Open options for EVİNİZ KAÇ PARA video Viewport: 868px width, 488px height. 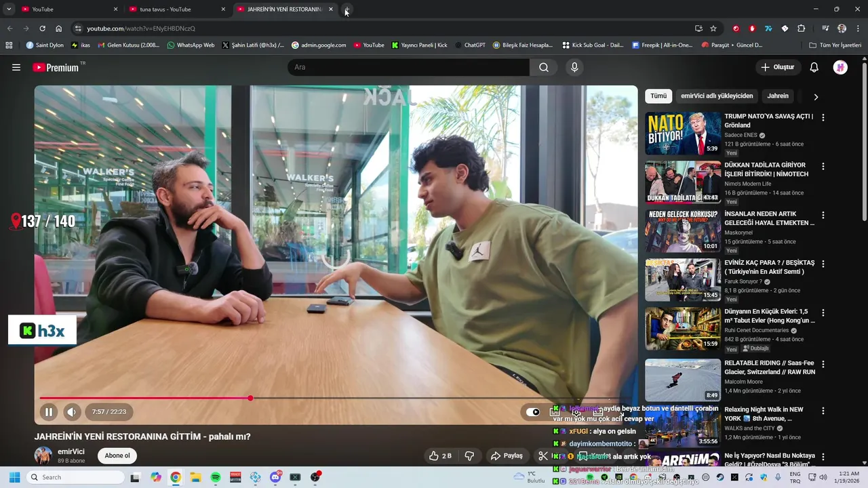tap(823, 264)
